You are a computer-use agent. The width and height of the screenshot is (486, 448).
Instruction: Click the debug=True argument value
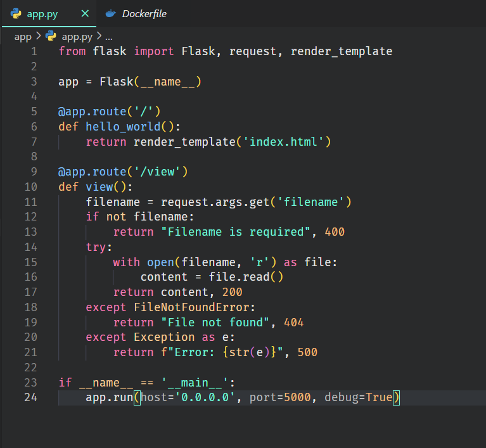pyautogui.click(x=378, y=397)
